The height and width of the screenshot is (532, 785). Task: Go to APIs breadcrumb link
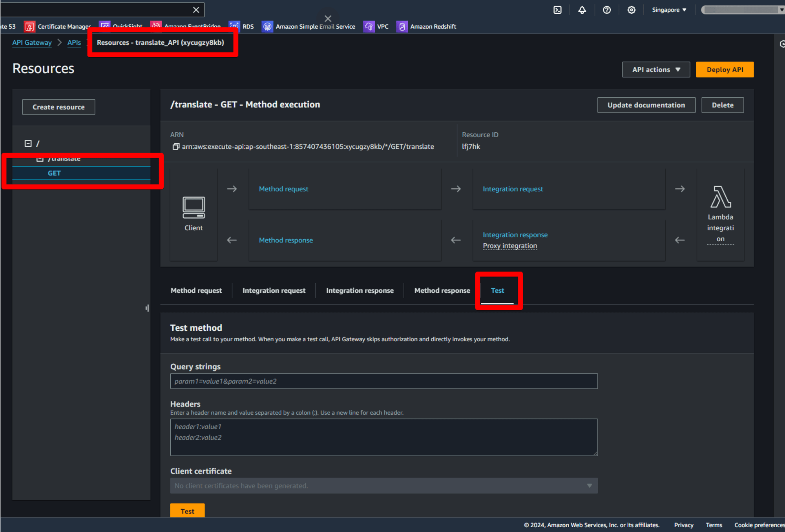tap(74, 43)
